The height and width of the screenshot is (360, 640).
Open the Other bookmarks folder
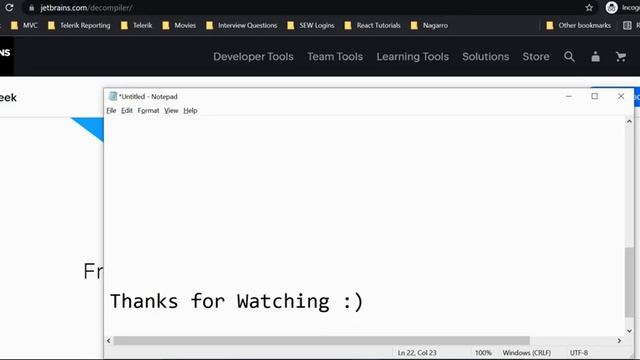(x=578, y=25)
